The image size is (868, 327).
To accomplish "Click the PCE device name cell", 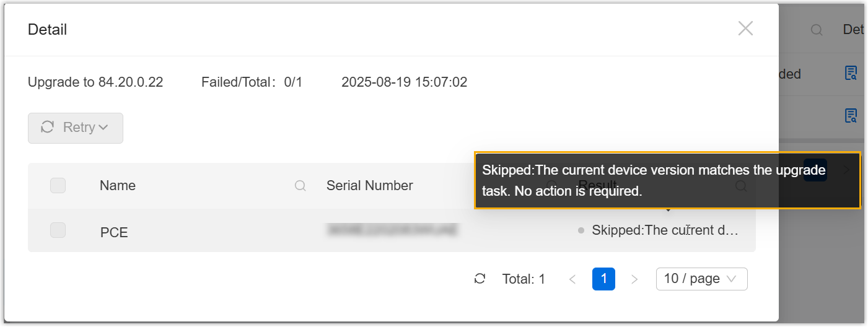I will click(x=114, y=232).
